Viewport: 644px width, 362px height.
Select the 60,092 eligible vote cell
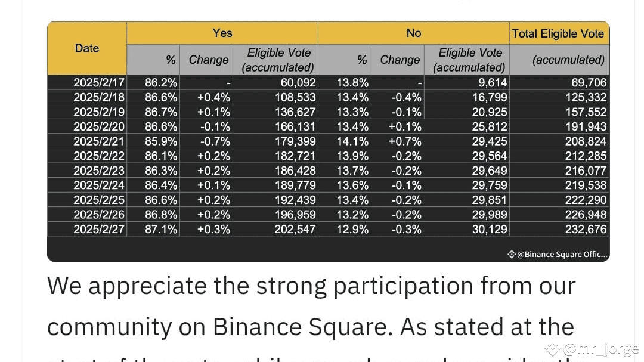point(295,83)
